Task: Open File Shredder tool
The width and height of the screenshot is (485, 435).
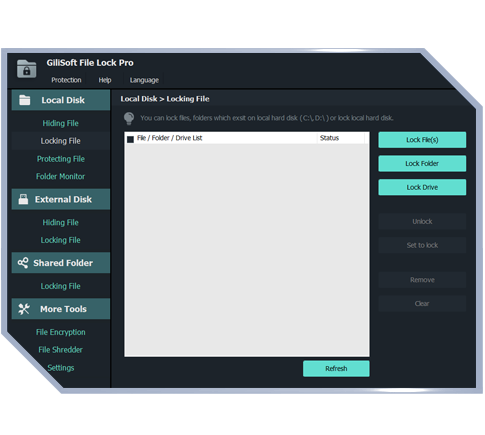Action: coord(60,350)
